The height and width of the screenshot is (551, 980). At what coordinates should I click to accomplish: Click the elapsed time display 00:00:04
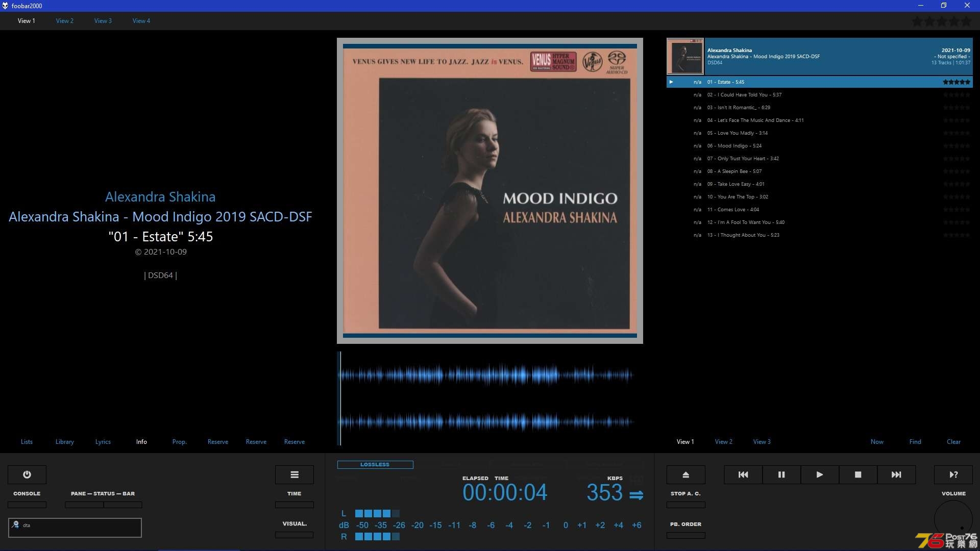pos(505,493)
